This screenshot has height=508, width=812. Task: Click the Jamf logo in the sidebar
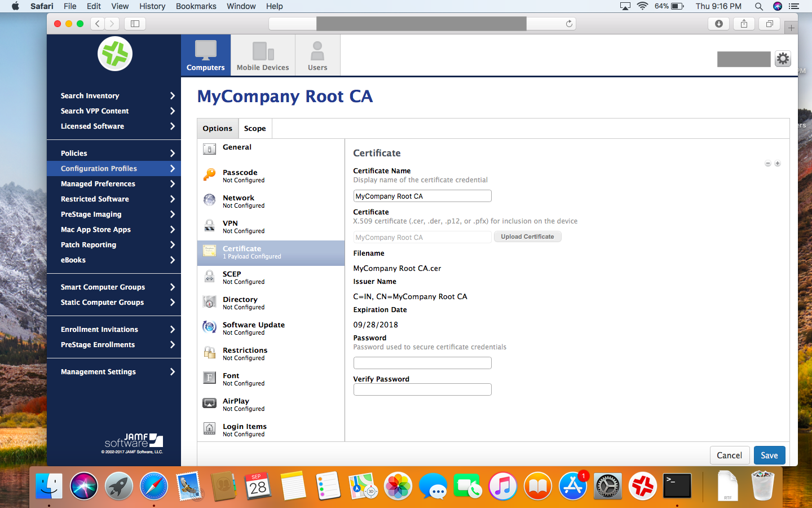point(115,54)
